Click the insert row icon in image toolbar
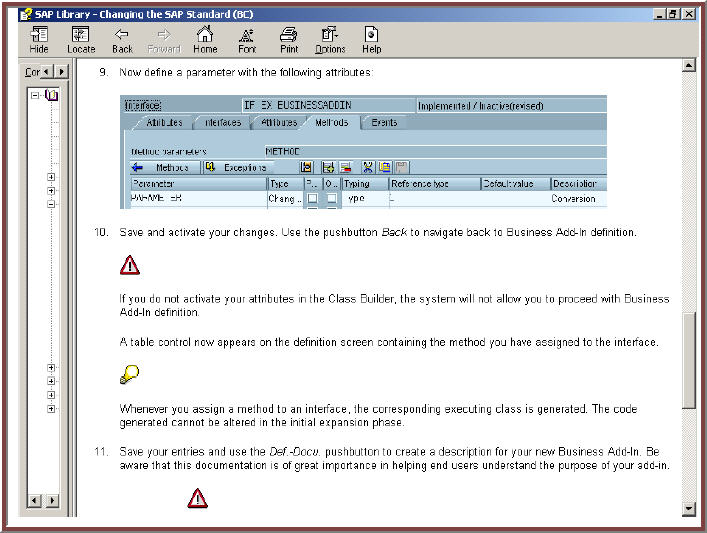Screen dimensions: 707x533 [x=328, y=168]
